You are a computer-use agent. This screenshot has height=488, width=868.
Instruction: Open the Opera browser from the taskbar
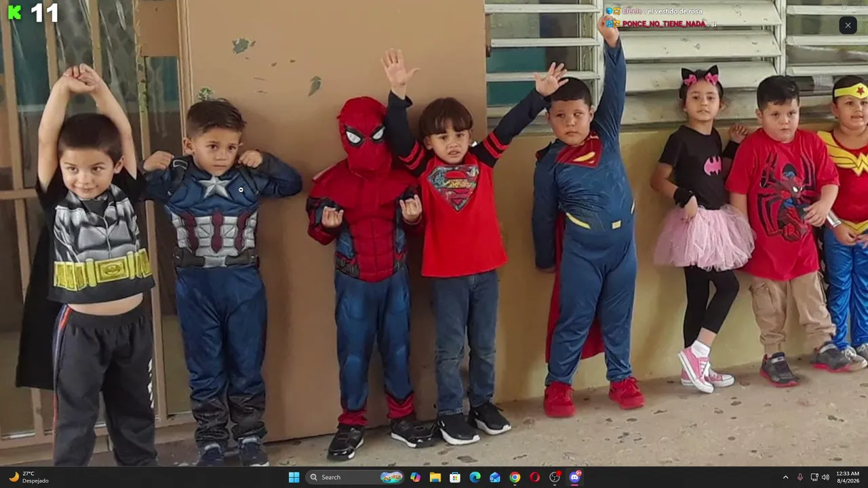pyautogui.click(x=534, y=477)
